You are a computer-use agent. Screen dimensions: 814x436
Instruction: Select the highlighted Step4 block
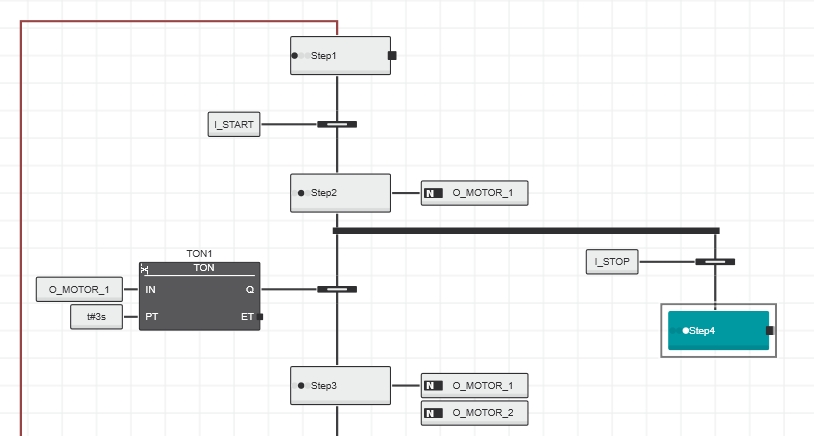click(718, 330)
